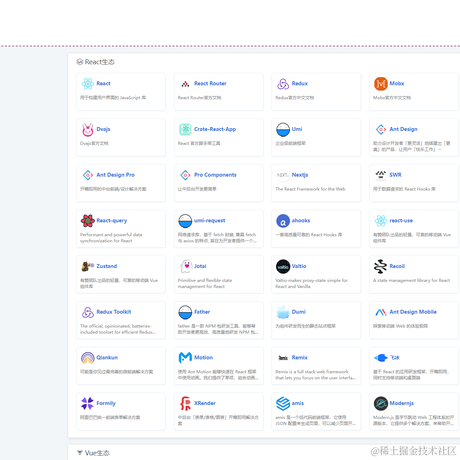
Task: Open the Qiankun card title
Action: click(x=107, y=357)
